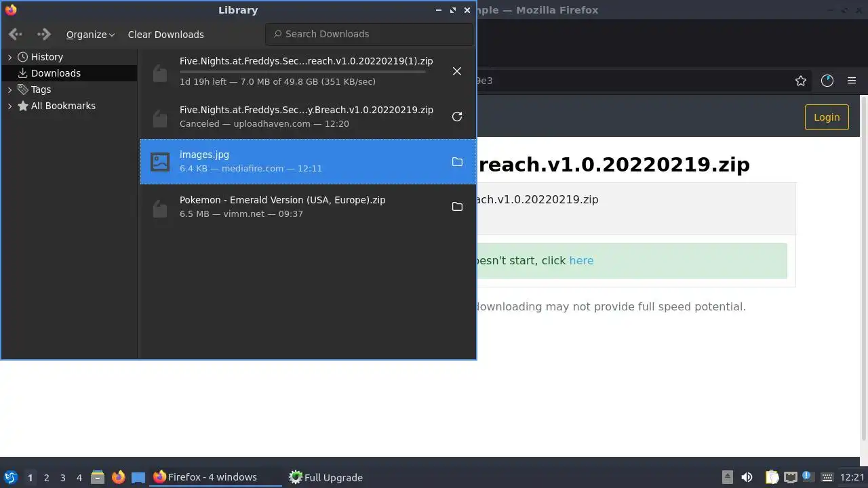Select the images.jpg download row
The image size is (868, 488).
307,161
